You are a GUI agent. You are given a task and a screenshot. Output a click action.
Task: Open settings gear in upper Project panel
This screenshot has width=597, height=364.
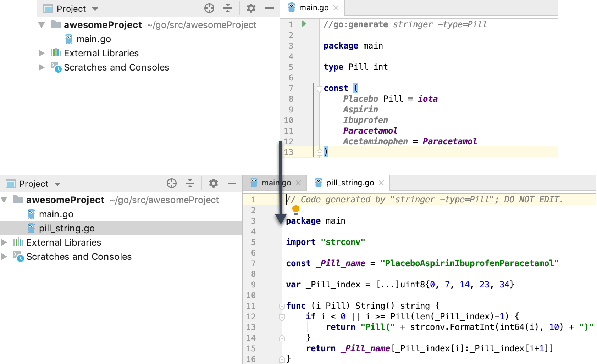(x=251, y=8)
